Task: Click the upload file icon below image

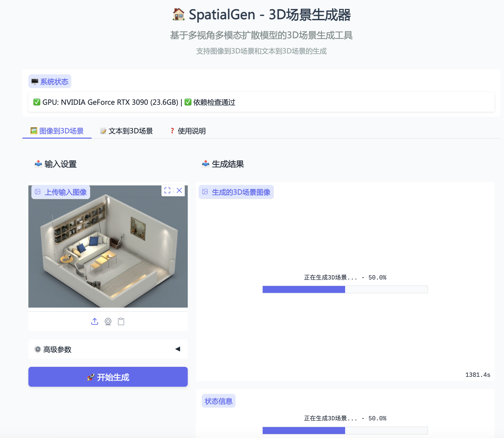Action: [x=95, y=322]
